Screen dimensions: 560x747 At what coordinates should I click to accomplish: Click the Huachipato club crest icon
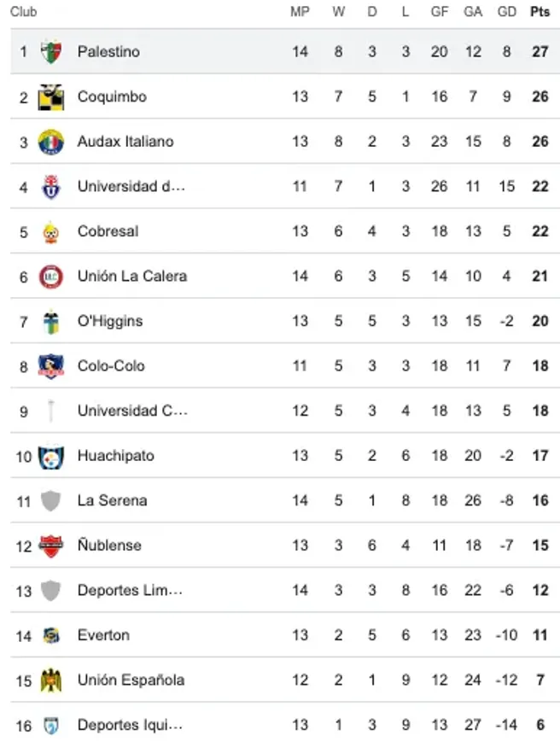tap(51, 456)
